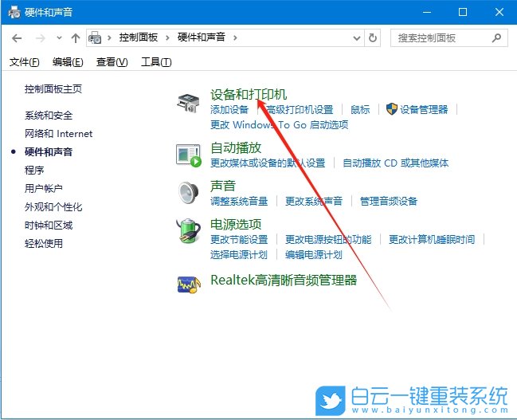Click the 鼠标 link
Viewport: 517px width, 420px height.
tap(360, 109)
